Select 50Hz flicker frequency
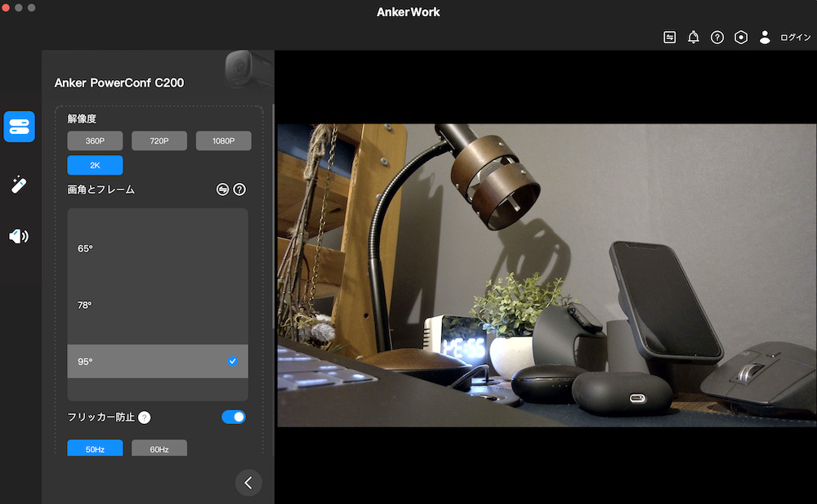817x504 pixels. (95, 448)
